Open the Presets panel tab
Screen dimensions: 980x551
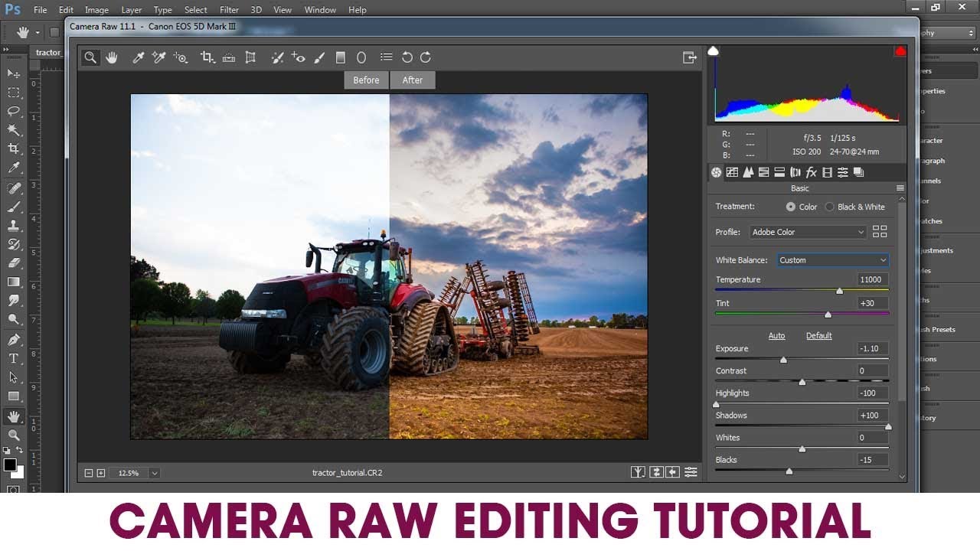pos(843,172)
